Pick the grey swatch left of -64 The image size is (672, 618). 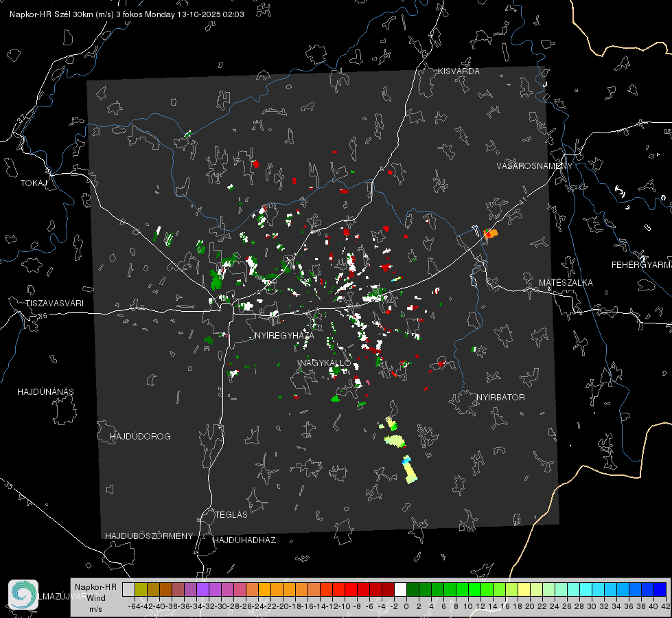tap(128, 589)
